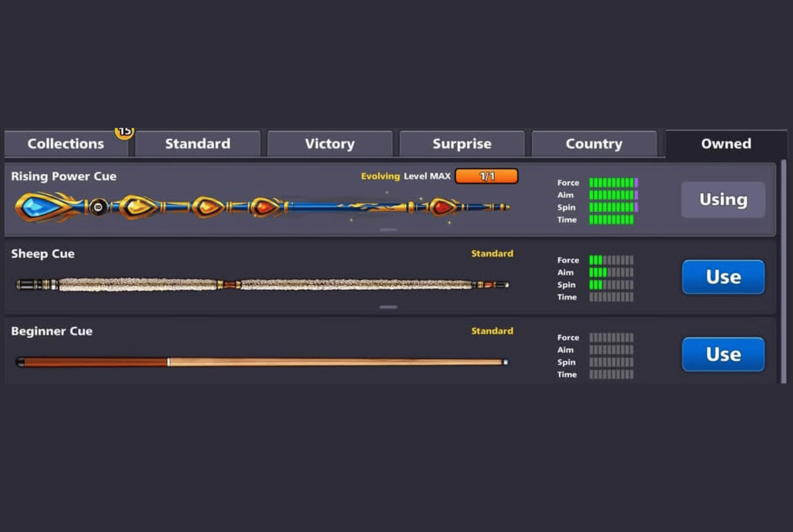Select the Owned tab
The width and height of the screenshot is (793, 532).
726,144
